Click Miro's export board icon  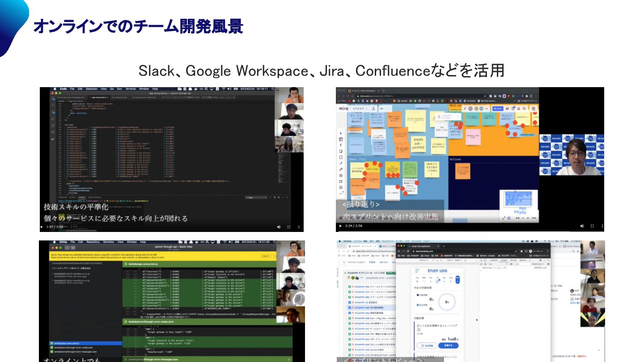(x=373, y=109)
